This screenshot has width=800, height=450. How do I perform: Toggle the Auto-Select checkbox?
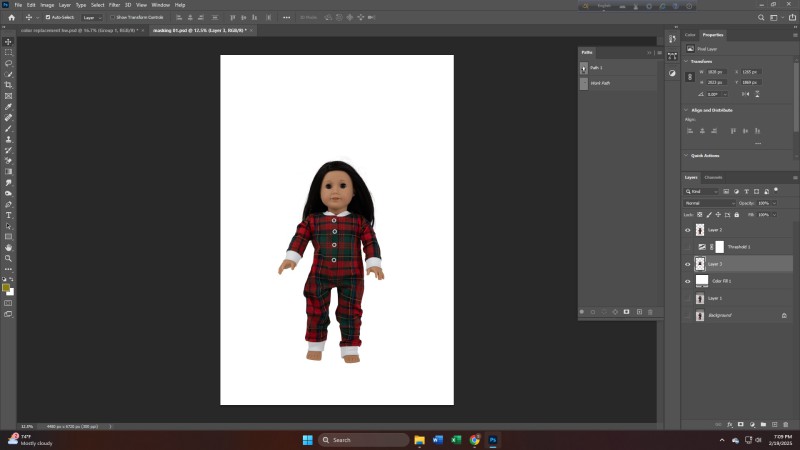point(46,17)
